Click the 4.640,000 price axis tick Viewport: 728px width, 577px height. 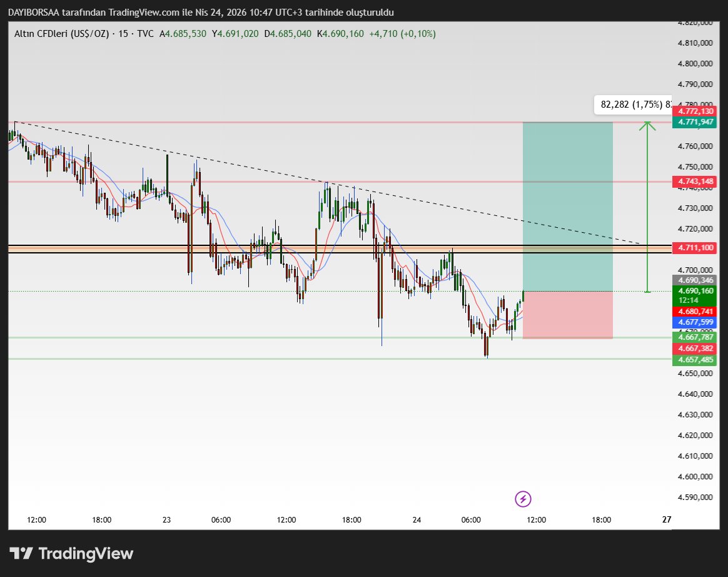click(x=695, y=394)
